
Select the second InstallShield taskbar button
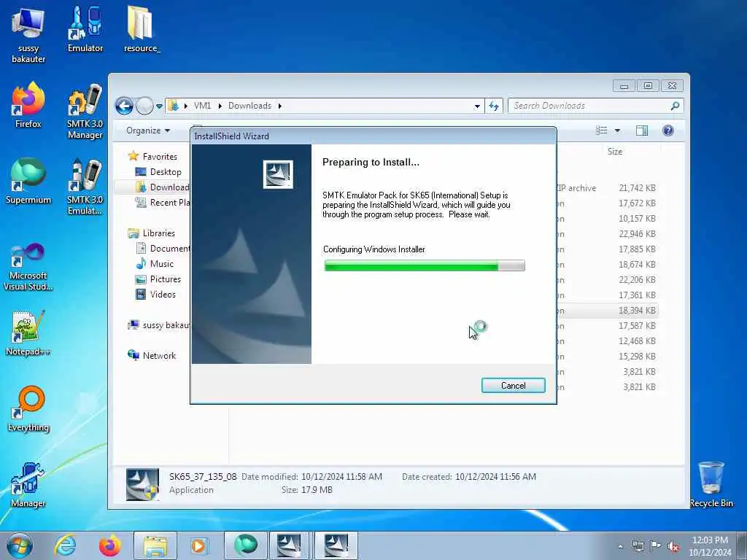336,545
